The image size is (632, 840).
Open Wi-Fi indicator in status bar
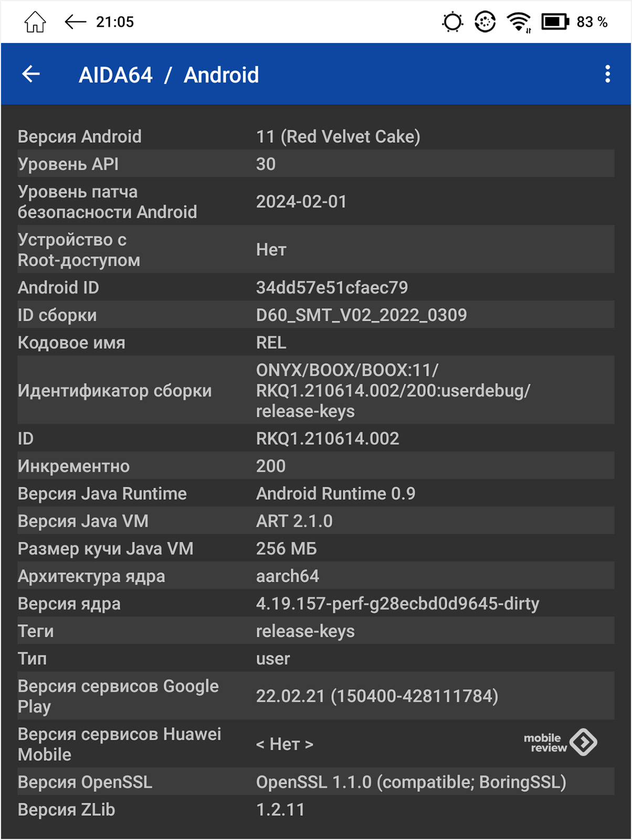tap(519, 22)
